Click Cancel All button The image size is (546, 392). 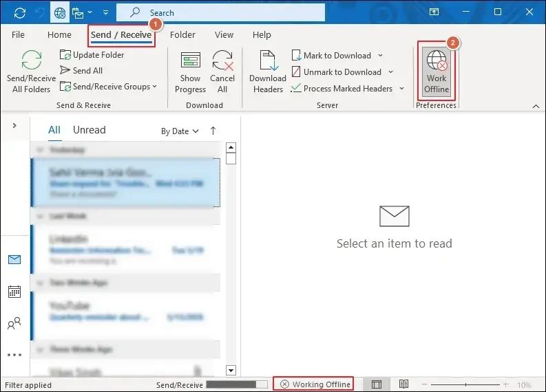pos(222,72)
